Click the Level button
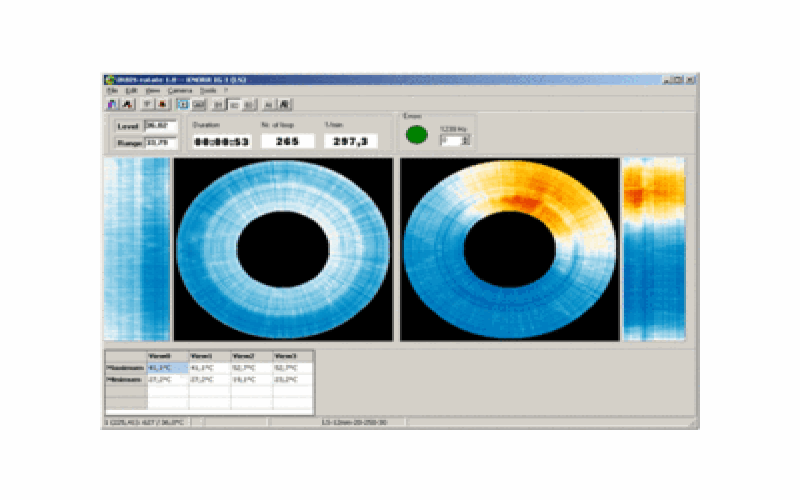This screenshot has height=500, width=800. tap(128, 126)
